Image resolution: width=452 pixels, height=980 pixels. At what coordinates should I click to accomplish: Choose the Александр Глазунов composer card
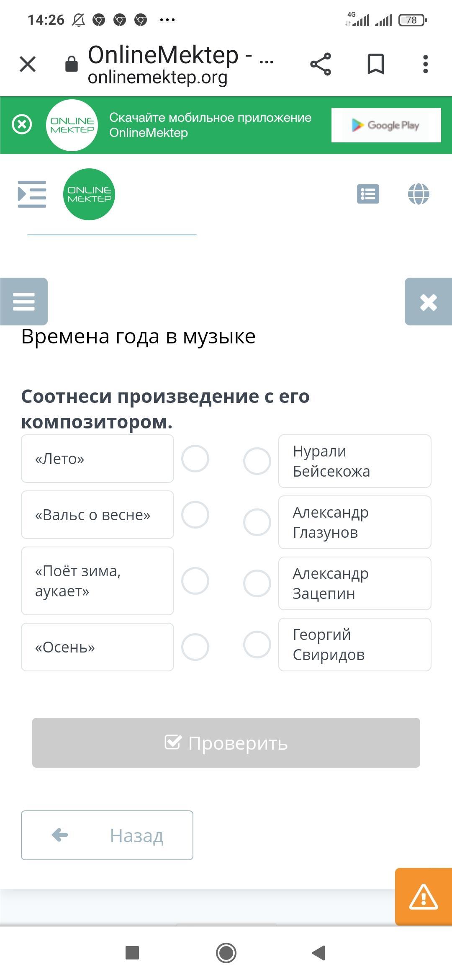coord(354,522)
